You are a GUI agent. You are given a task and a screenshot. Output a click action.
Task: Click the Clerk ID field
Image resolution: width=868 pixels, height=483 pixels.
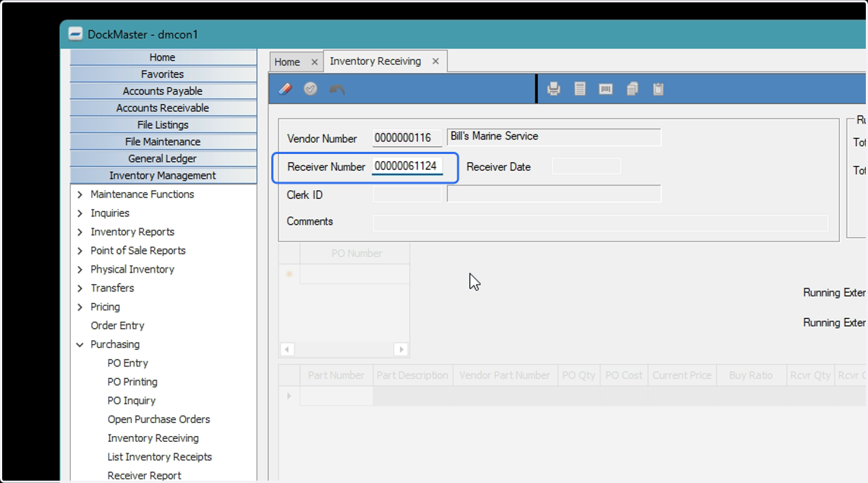[x=407, y=194]
